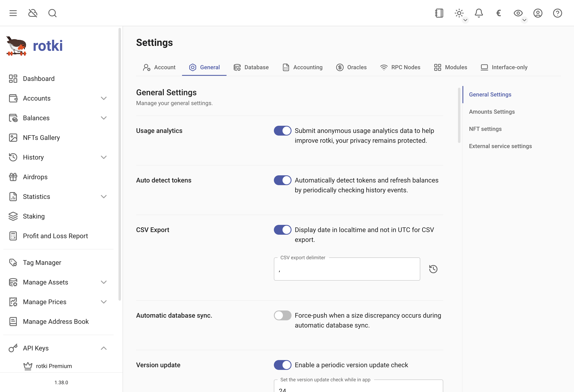The height and width of the screenshot is (392, 574).
Task: Open user account profile icon
Action: pyautogui.click(x=538, y=13)
